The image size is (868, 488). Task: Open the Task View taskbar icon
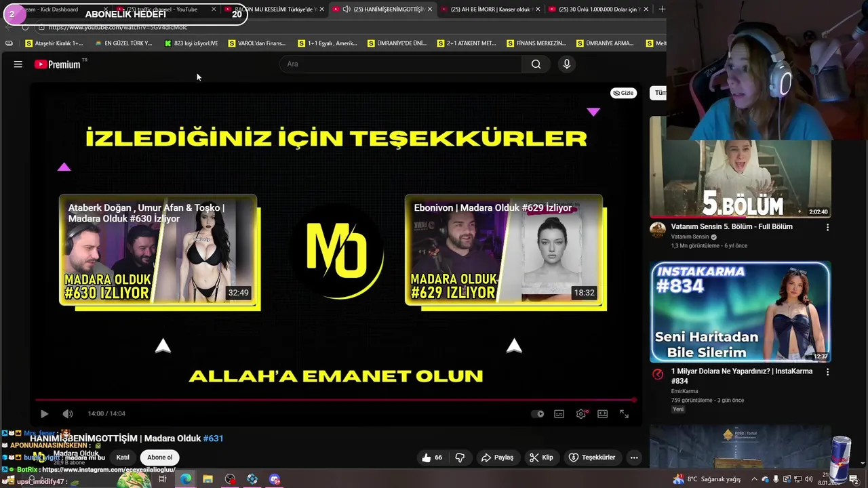pos(163,479)
